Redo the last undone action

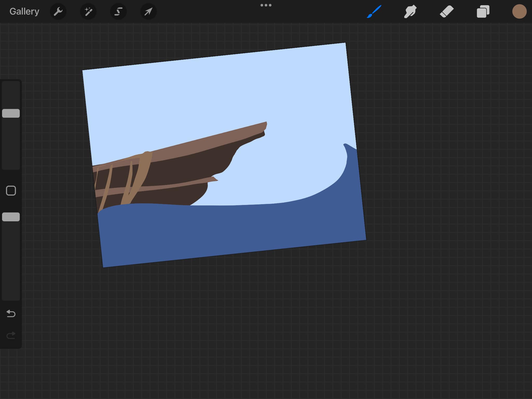[11, 336]
